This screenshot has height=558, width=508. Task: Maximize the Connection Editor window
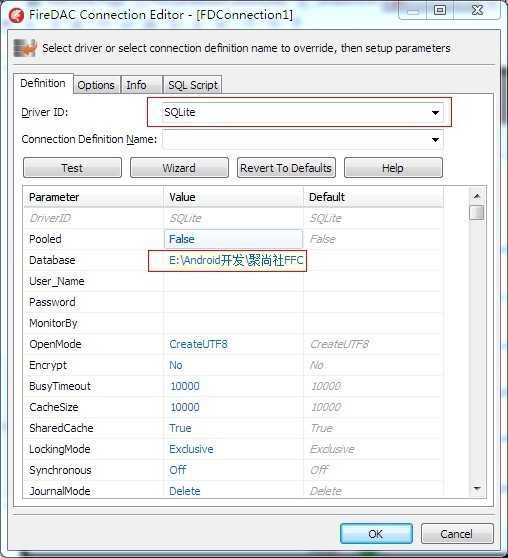click(x=440, y=10)
